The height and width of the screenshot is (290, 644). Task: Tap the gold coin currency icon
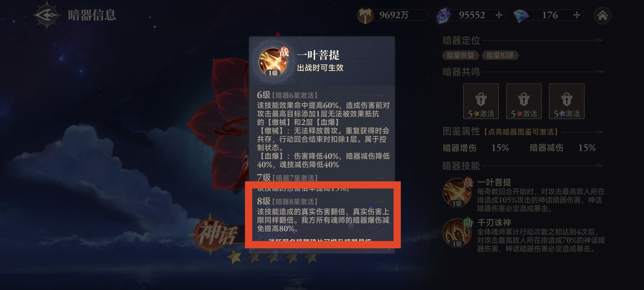click(365, 15)
